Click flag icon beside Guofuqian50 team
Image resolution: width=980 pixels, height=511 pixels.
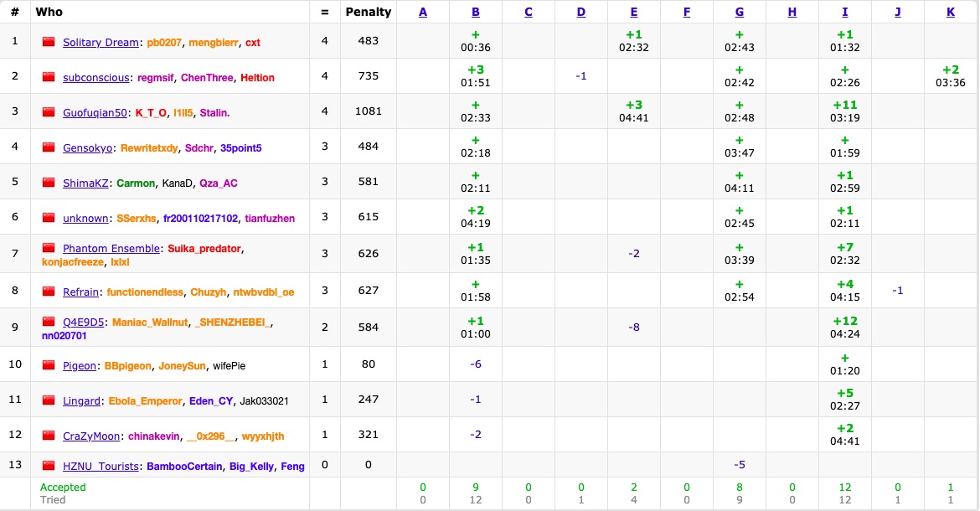coord(48,112)
